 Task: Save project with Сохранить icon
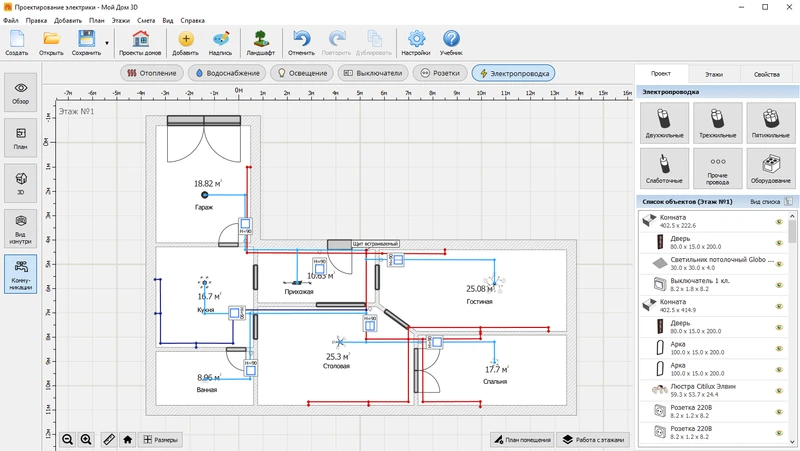86,42
